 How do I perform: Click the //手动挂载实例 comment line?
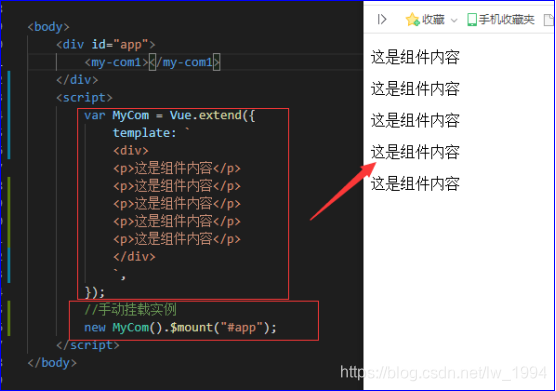(x=130, y=309)
